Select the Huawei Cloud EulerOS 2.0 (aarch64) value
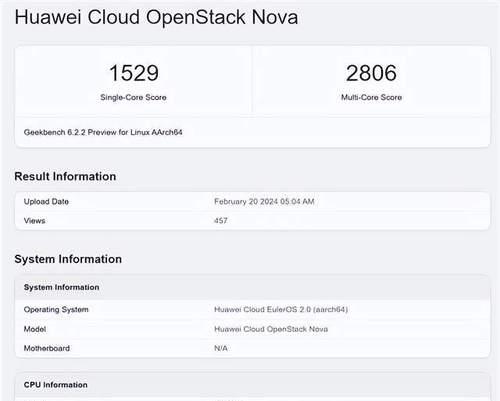The image size is (500, 401). [x=281, y=310]
